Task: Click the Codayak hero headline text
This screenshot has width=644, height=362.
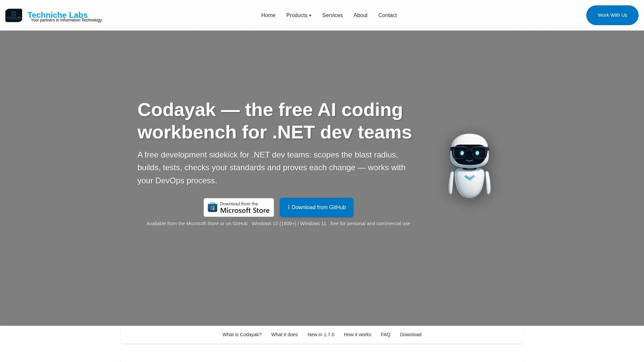Action: click(x=275, y=121)
